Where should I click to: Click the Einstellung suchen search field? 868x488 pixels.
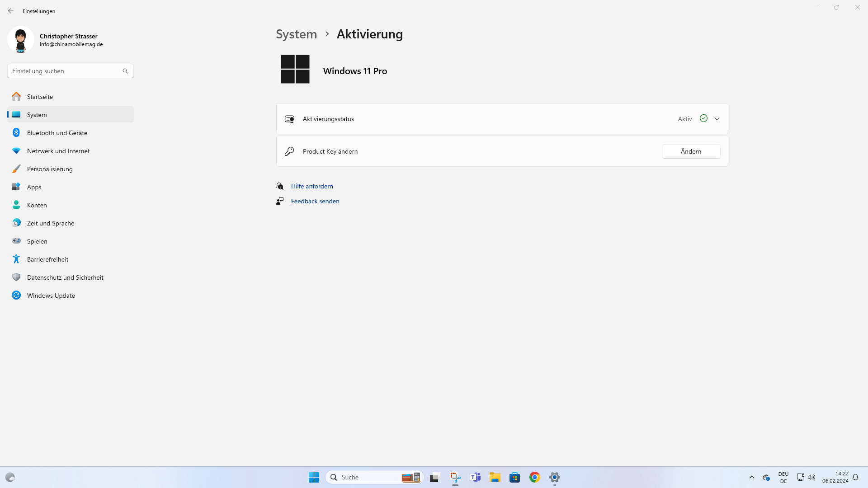63,71
